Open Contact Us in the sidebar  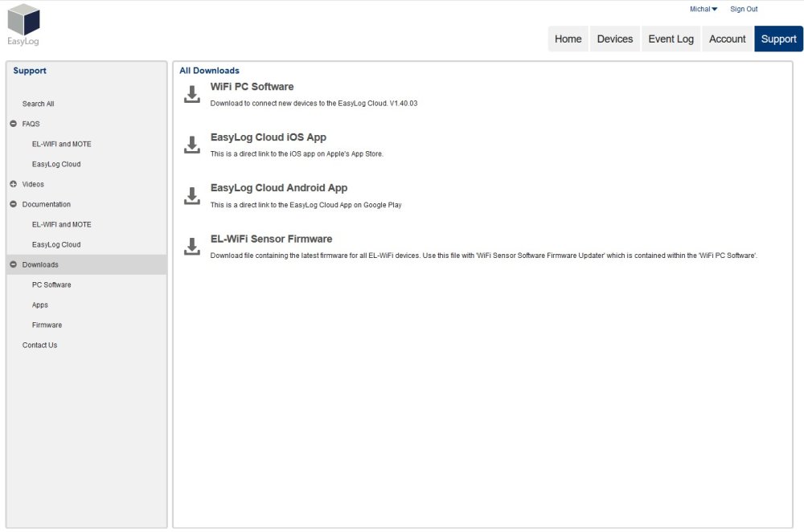pyautogui.click(x=39, y=345)
